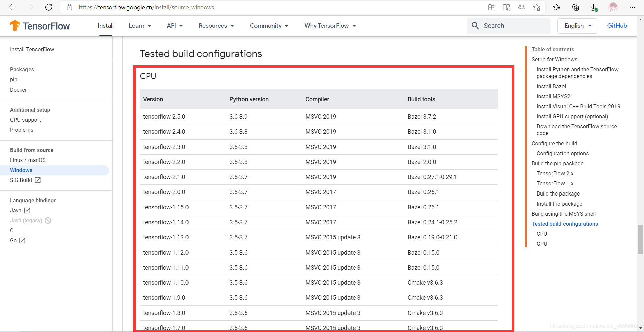644x332 pixels.
Task: Jump to Setup for Windows section
Action: pyautogui.click(x=554, y=60)
